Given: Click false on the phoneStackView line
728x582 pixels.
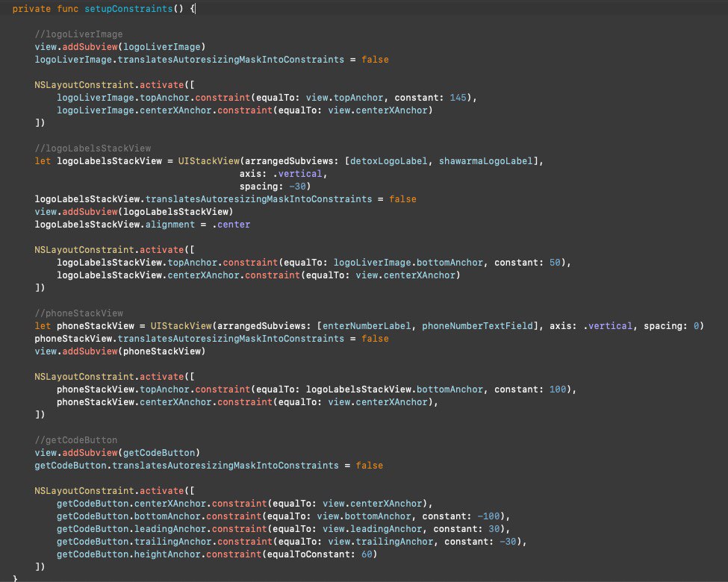Looking at the screenshot, I should [x=375, y=338].
